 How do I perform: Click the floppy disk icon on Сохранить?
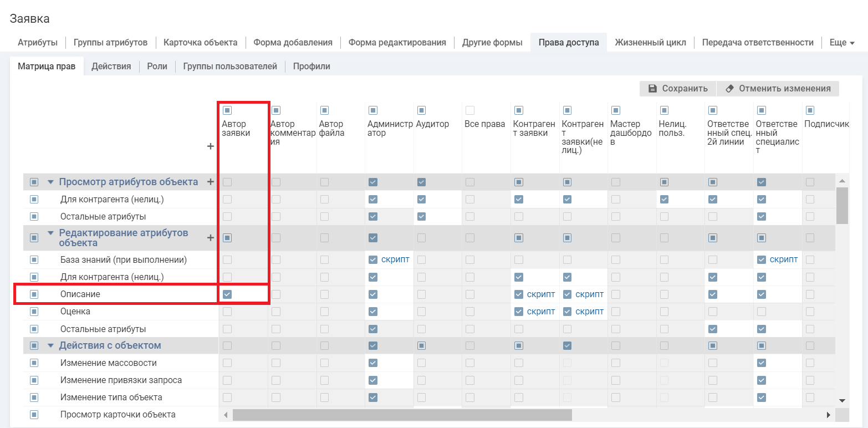(x=652, y=89)
